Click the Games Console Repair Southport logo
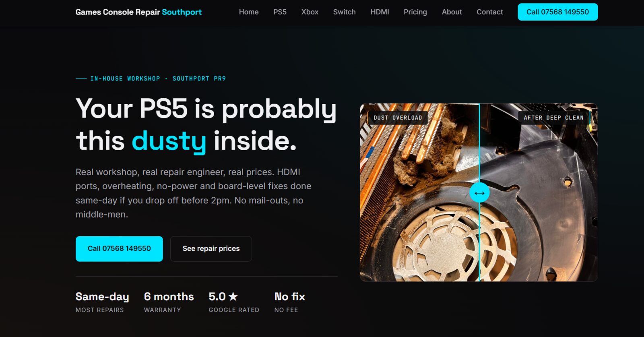Image resolution: width=644 pixels, height=337 pixels. pos(138,12)
